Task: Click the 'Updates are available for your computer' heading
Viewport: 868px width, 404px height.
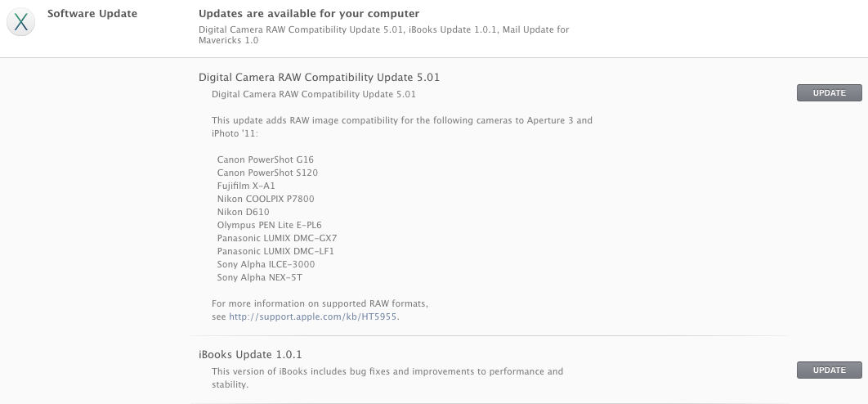Action: [309, 14]
